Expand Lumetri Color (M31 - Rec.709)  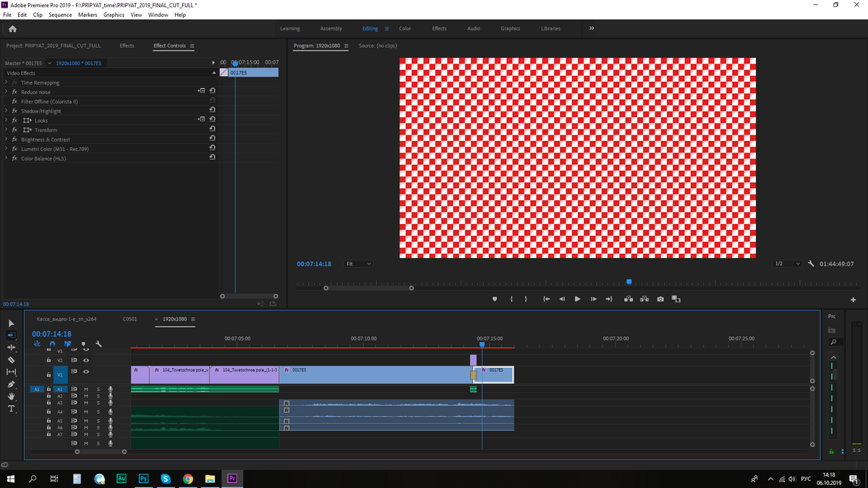tap(6, 148)
